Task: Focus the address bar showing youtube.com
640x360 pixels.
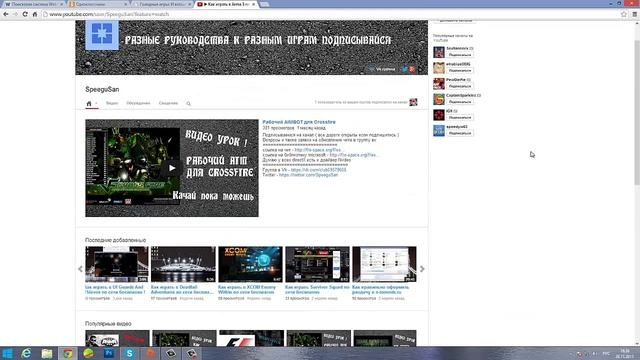Action: pos(331,14)
